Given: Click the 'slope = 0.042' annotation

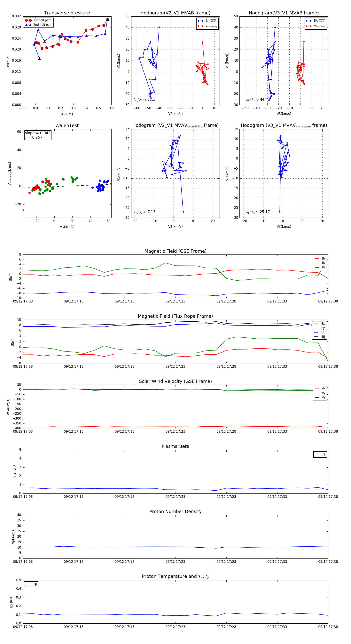Looking at the screenshot, I should tap(37, 133).
